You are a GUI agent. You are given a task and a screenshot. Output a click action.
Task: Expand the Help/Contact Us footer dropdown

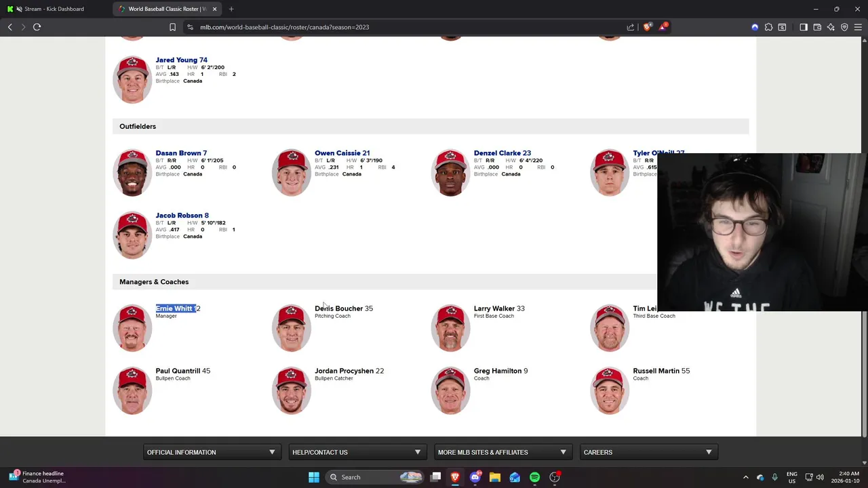357,452
